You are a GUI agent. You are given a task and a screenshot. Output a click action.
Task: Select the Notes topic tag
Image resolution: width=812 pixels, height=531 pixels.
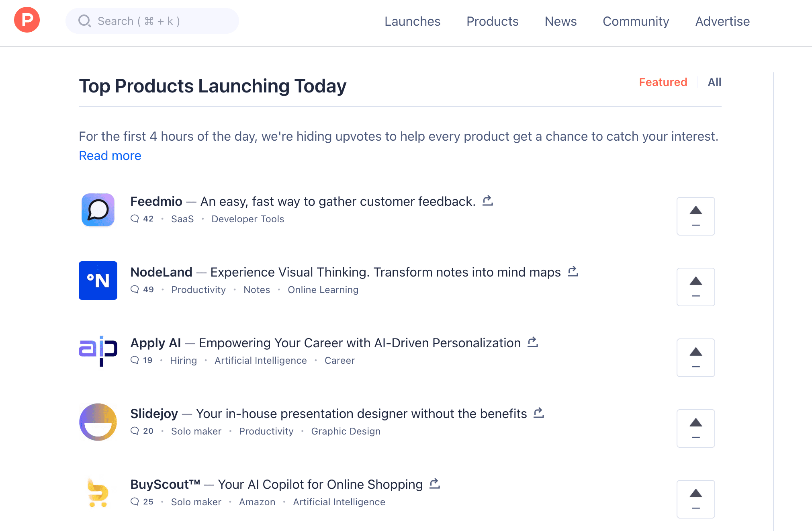click(257, 290)
